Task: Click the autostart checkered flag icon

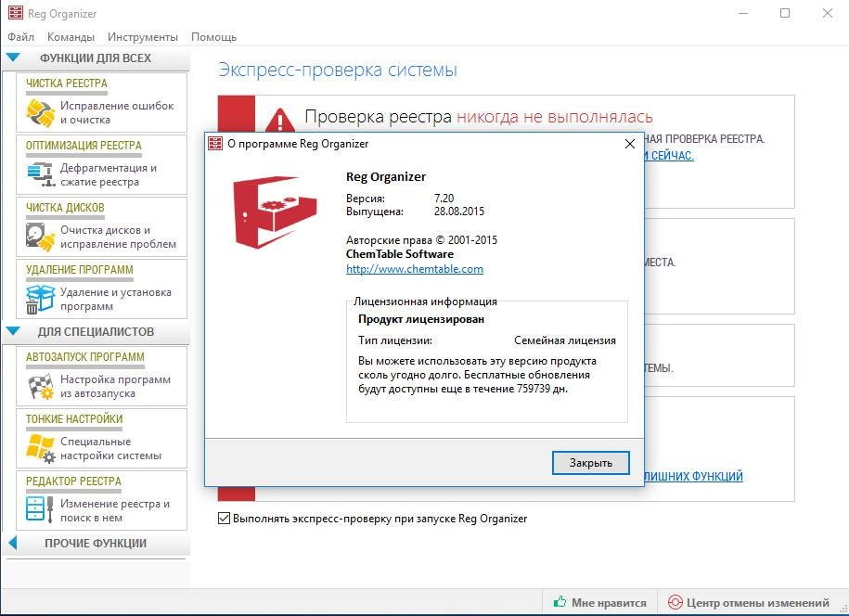Action: click(x=40, y=386)
